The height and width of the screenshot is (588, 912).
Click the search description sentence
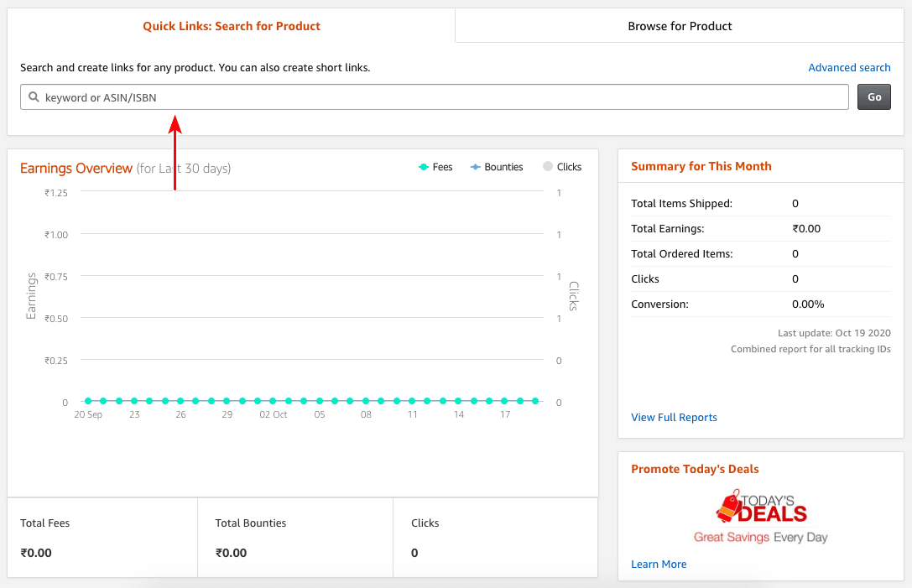click(x=195, y=67)
